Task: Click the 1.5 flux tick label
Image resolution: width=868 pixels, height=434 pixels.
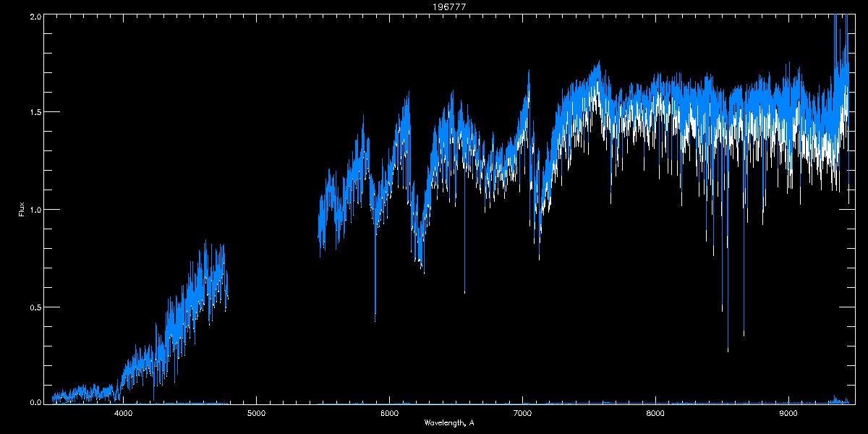Action: pyautogui.click(x=35, y=112)
